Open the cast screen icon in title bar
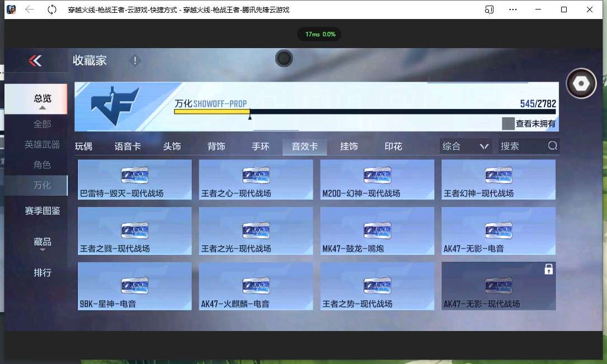 click(x=489, y=10)
